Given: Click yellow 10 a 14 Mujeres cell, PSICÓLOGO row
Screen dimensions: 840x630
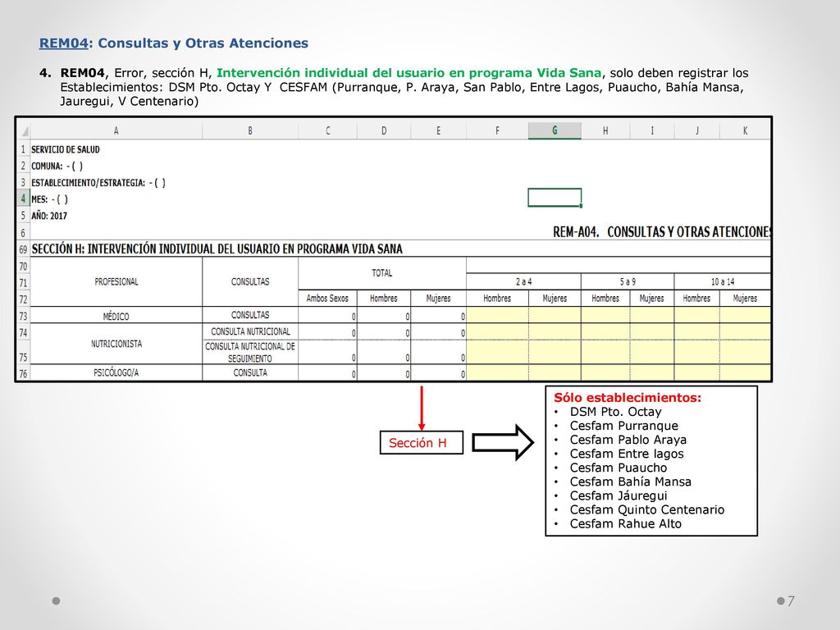Looking at the screenshot, I should point(745,373).
